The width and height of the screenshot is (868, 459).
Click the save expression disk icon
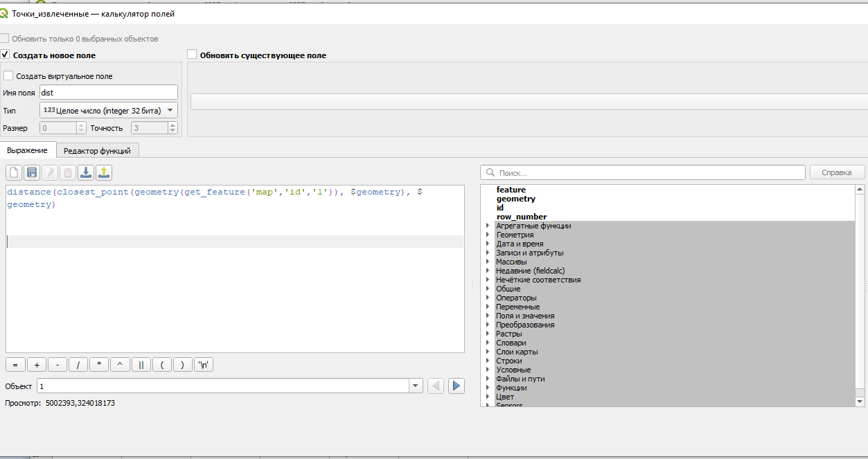32,173
